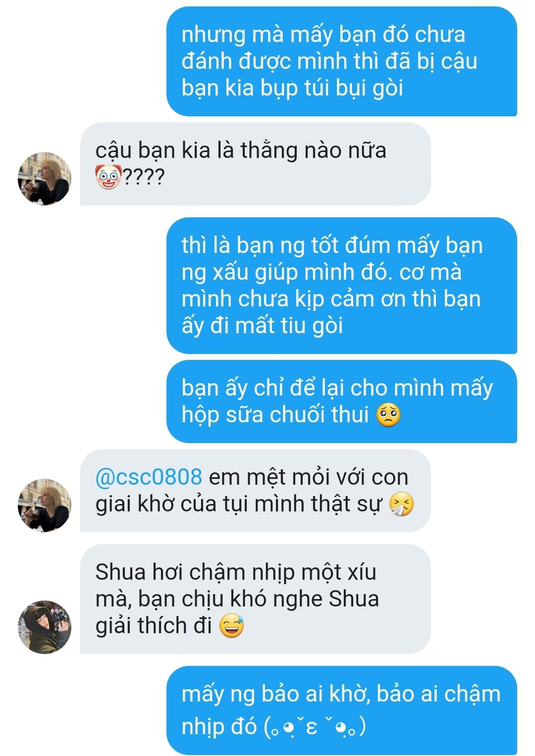Click the pleading face emoji
Screen dimensions: 535x756
point(388,415)
